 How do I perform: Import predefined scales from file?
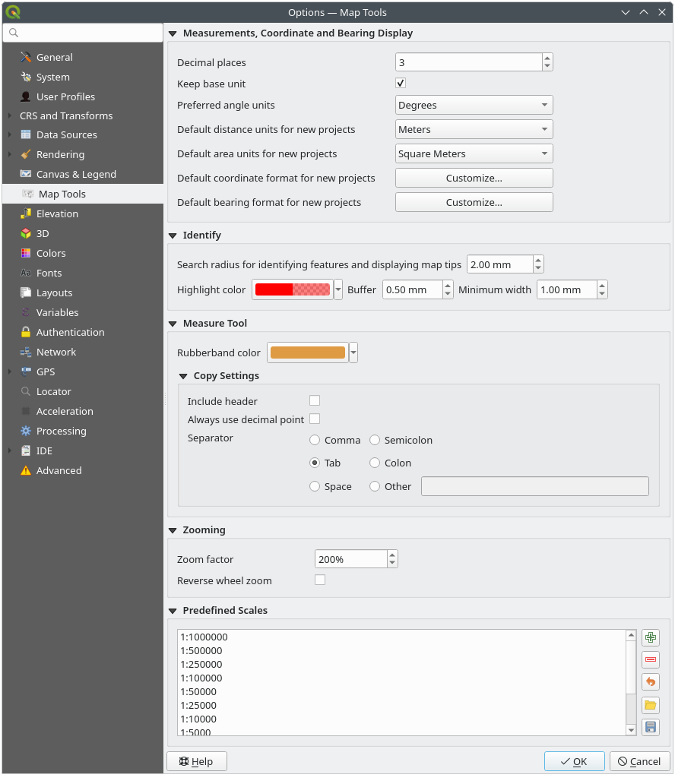(650, 705)
